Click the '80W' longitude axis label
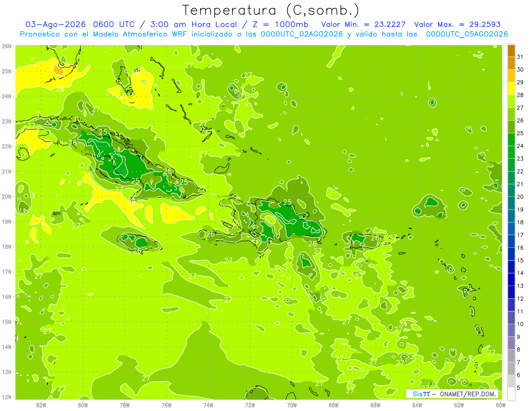The width and height of the screenshot is (532, 411). coord(83,405)
